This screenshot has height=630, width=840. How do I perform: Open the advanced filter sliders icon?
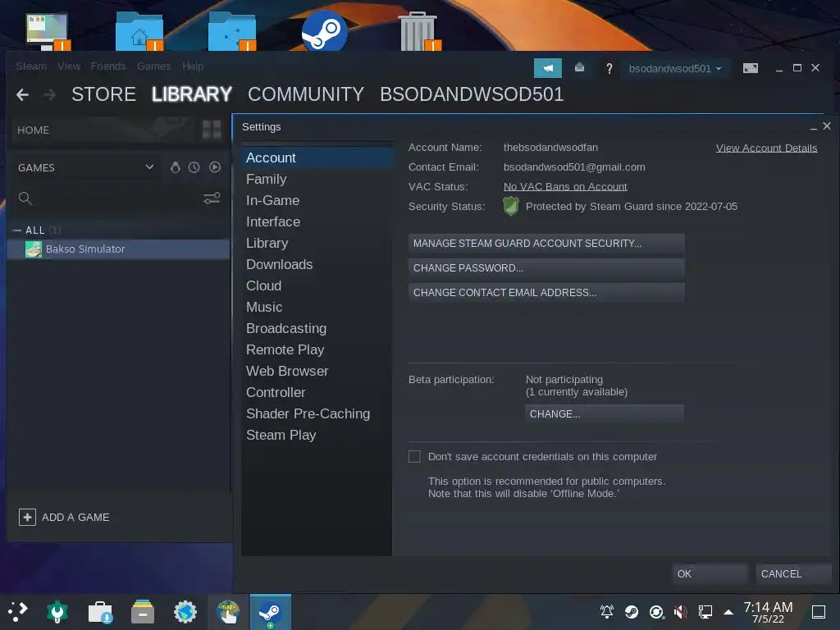tap(212, 199)
